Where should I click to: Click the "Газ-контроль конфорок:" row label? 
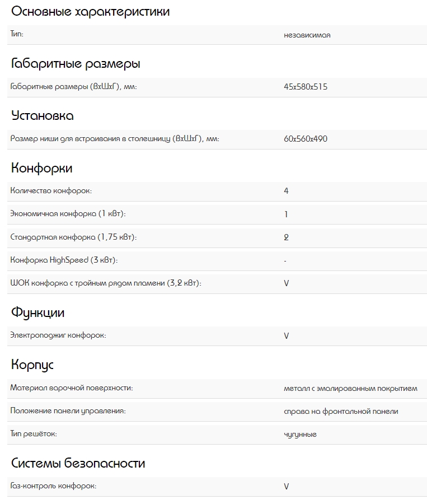point(53,486)
